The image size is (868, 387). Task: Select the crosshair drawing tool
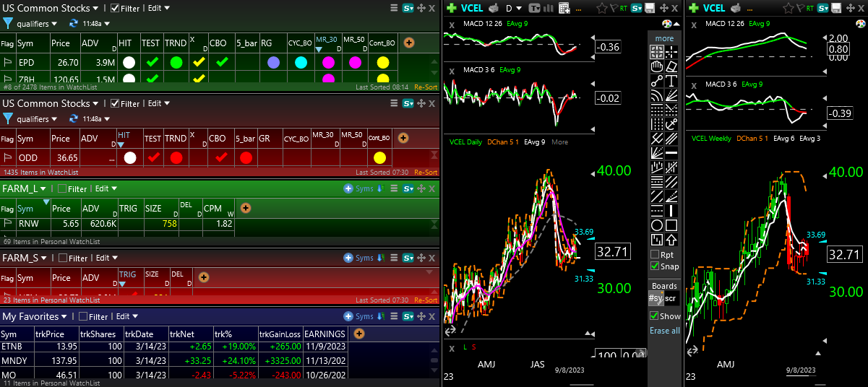point(671,52)
